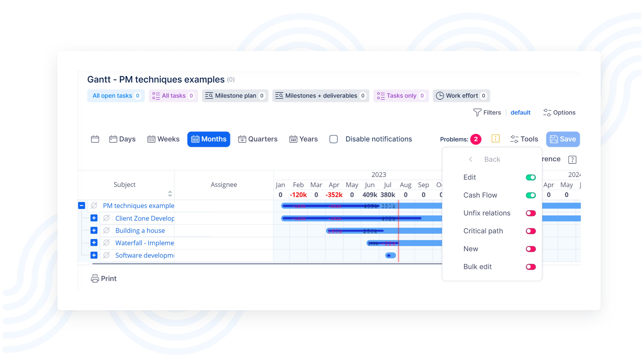The width and height of the screenshot is (644, 361).
Task: Click the Subject column sort arrows
Action: tap(170, 193)
